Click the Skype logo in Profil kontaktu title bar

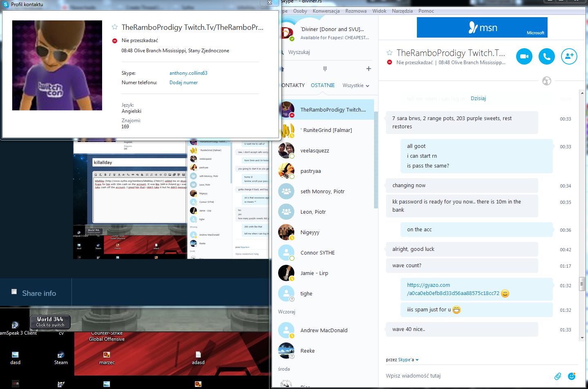6,4
